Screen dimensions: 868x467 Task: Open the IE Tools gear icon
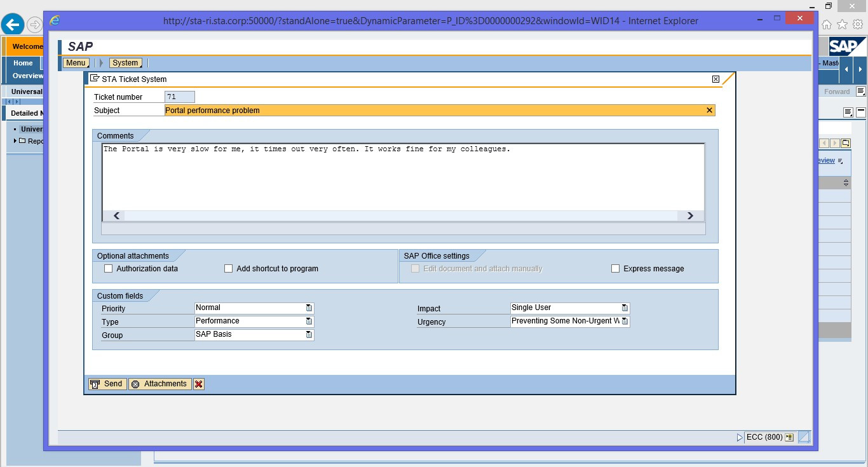tap(857, 25)
